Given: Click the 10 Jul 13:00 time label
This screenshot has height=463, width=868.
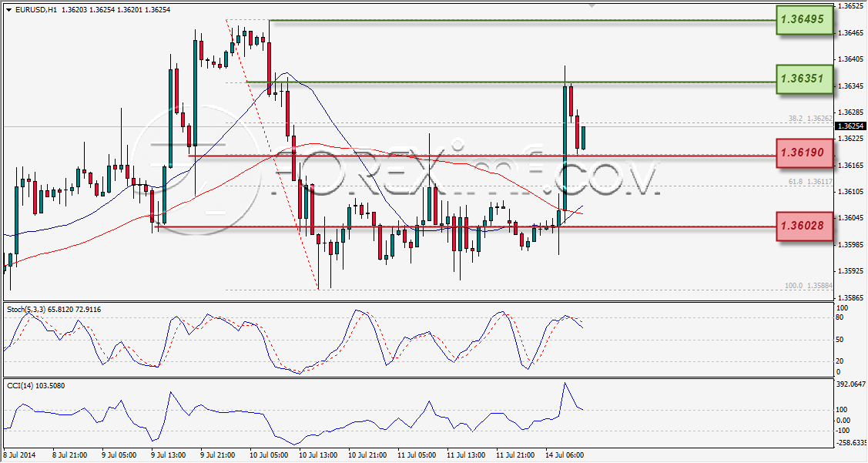Looking at the screenshot, I should [318, 455].
